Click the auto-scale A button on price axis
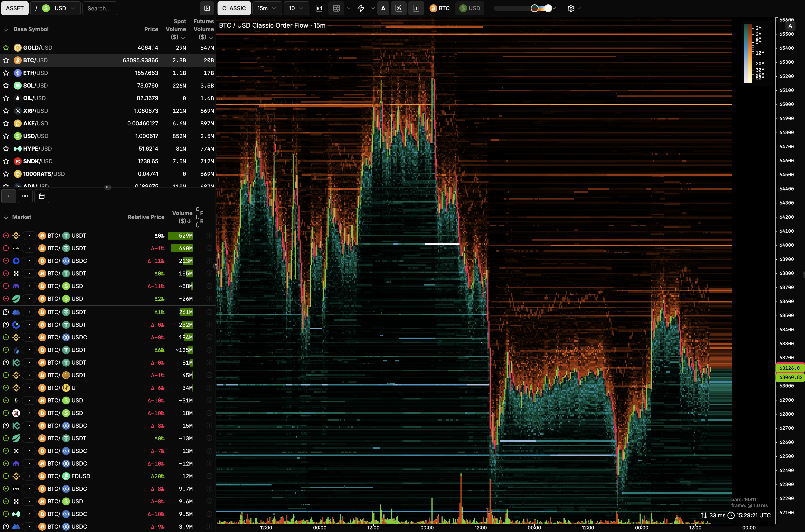This screenshot has width=805, height=532. coord(790,26)
